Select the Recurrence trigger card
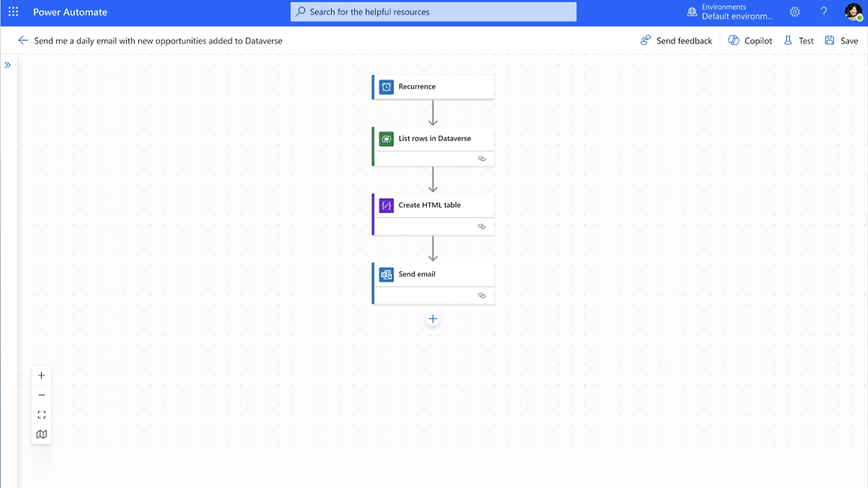 [x=433, y=87]
